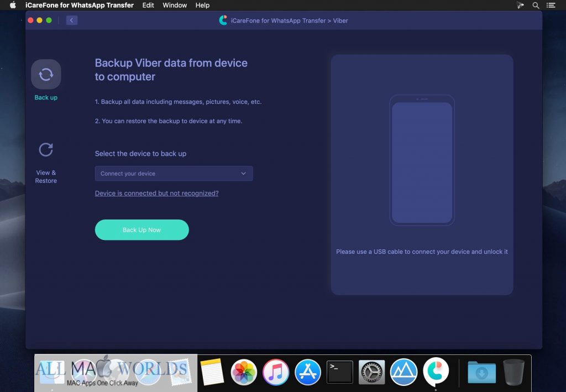The width and height of the screenshot is (566, 392).
Task: Open the Downloads folder in Dock
Action: point(482,373)
